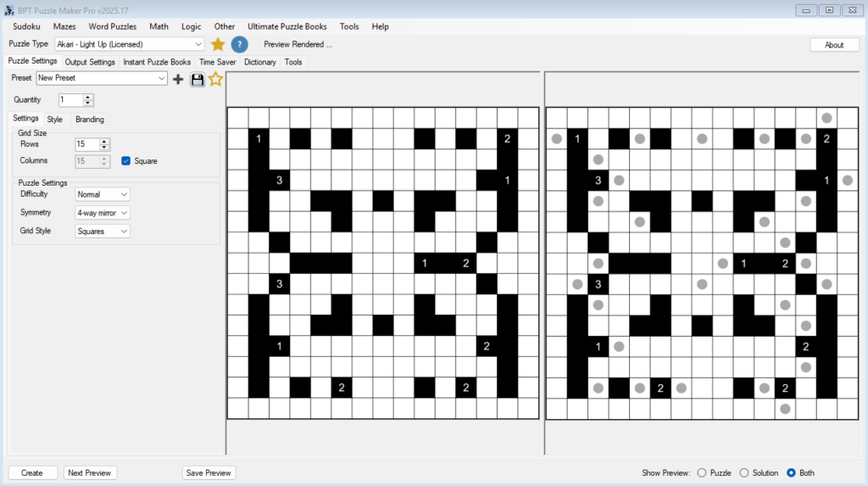
Task: Click the outlined star icon beside the preset
Action: click(x=215, y=79)
